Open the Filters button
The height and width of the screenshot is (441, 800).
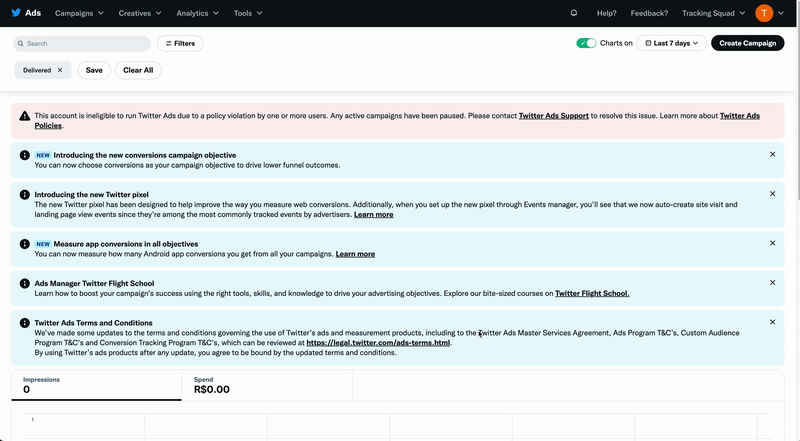pyautogui.click(x=180, y=43)
